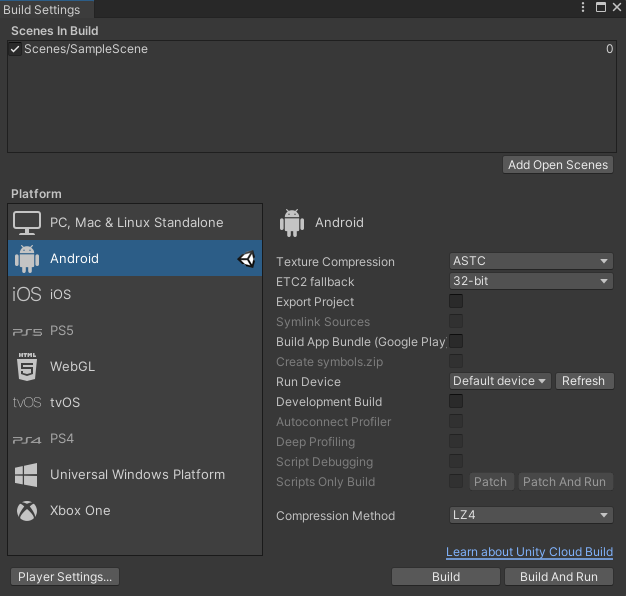Click the Android header icon in settings pane

pos(292,223)
